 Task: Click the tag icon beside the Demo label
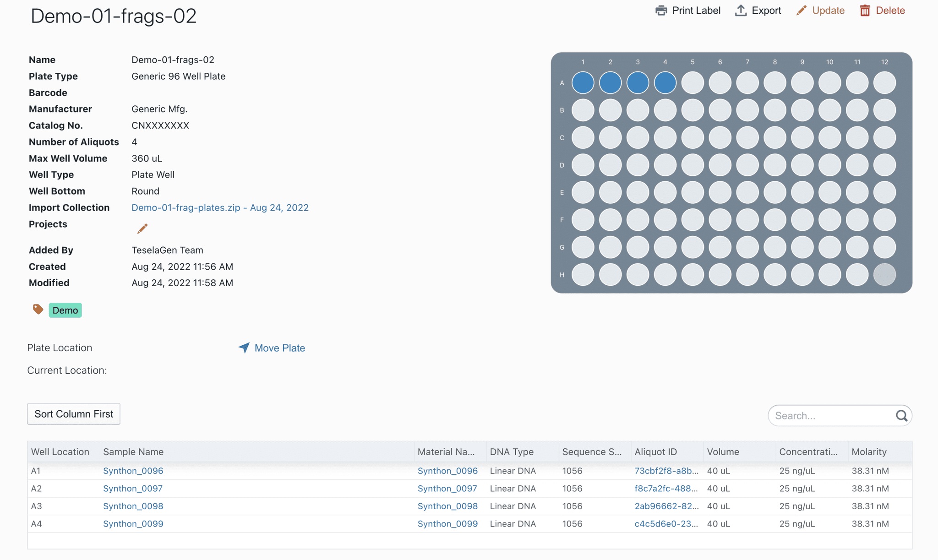coord(38,310)
